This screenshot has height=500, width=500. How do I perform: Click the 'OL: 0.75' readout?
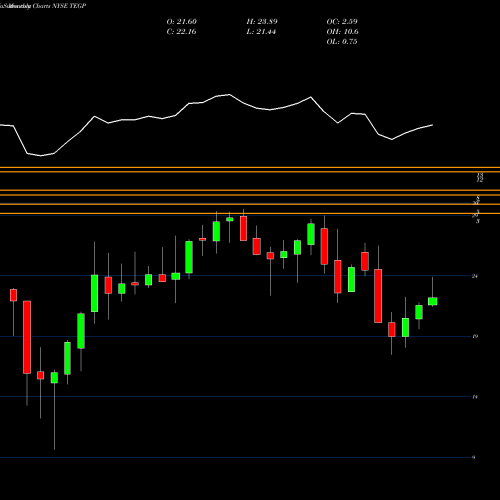pyautogui.click(x=342, y=42)
